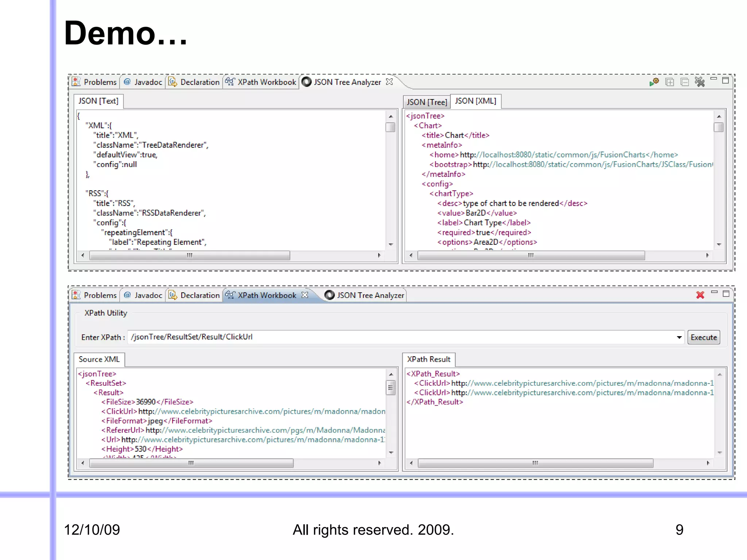This screenshot has height=560, width=747.
Task: Open the Enter XPath history dropdown arrow
Action: point(679,337)
